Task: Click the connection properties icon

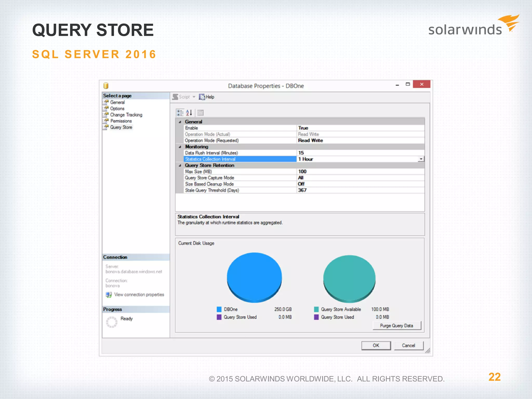Action: pyautogui.click(x=109, y=295)
